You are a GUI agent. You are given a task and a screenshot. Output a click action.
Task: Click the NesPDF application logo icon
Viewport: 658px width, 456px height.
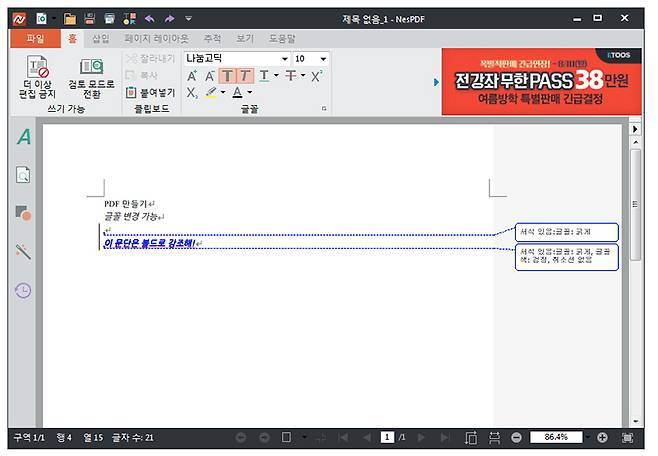(x=19, y=19)
